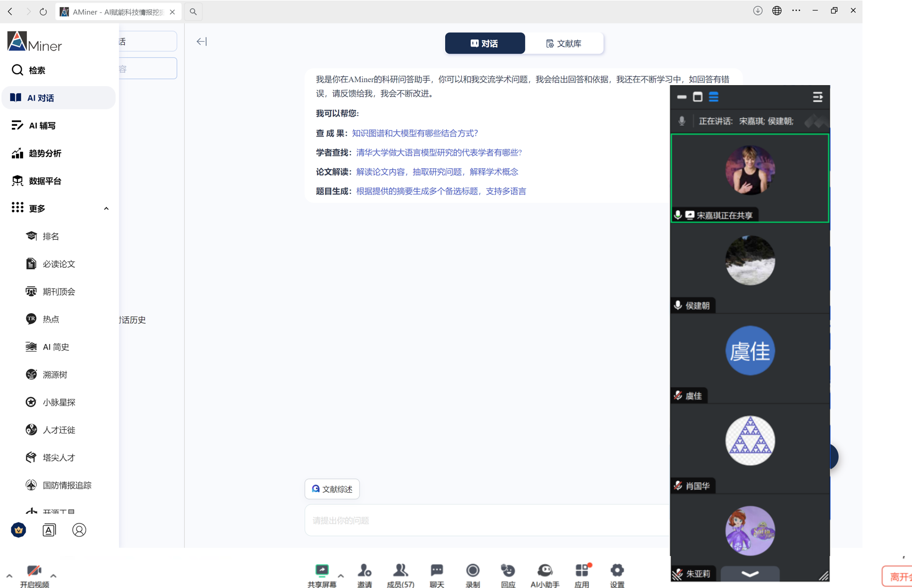Switch participant panel to list layout

pos(713,97)
